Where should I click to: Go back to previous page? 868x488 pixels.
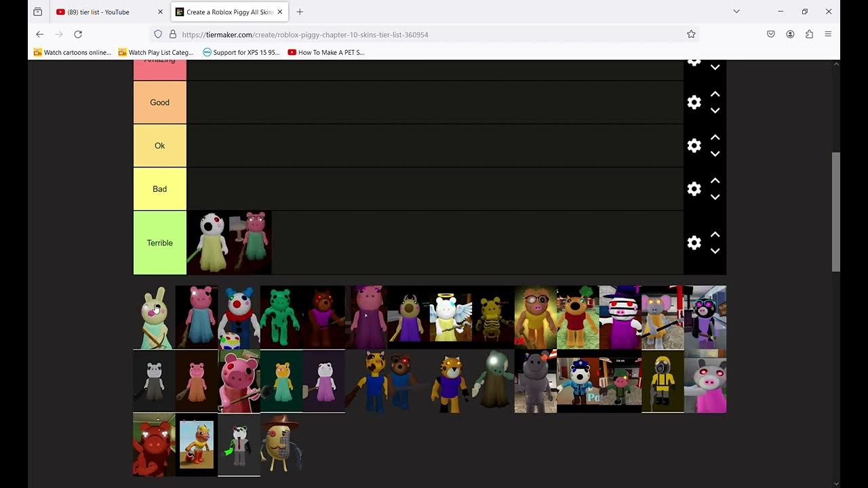click(39, 34)
